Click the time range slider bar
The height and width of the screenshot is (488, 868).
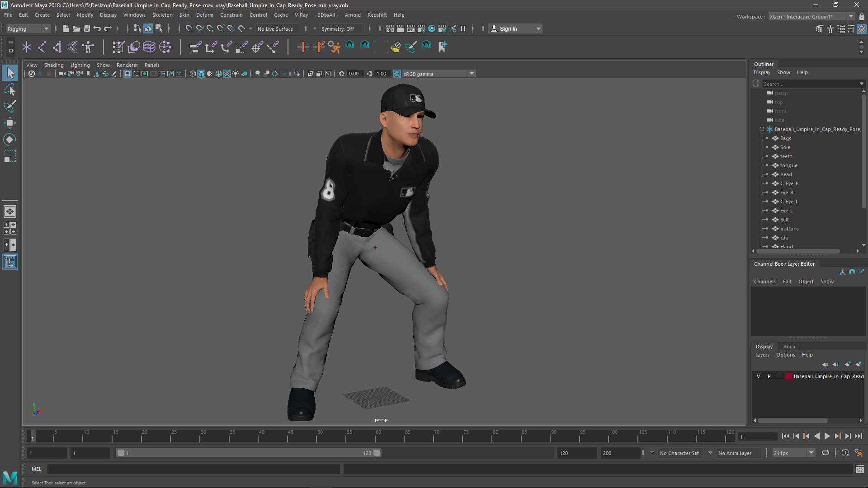click(x=248, y=453)
